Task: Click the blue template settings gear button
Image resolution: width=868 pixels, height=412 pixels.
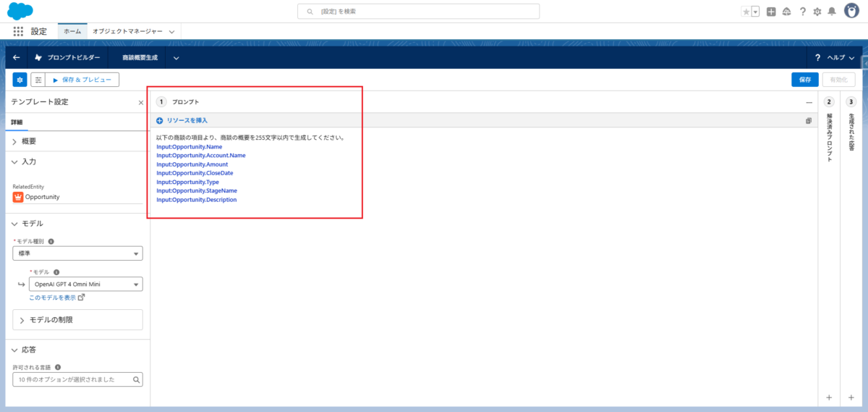Action: click(x=20, y=80)
